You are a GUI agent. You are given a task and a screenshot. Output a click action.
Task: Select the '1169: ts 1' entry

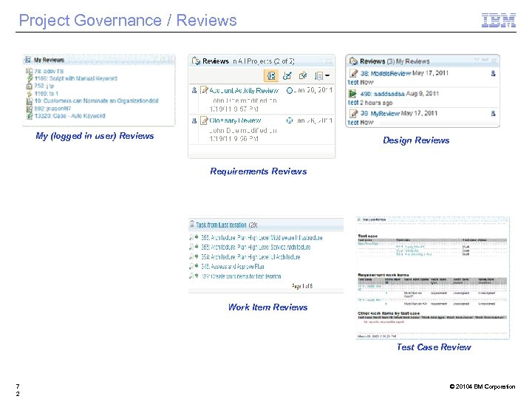point(46,93)
